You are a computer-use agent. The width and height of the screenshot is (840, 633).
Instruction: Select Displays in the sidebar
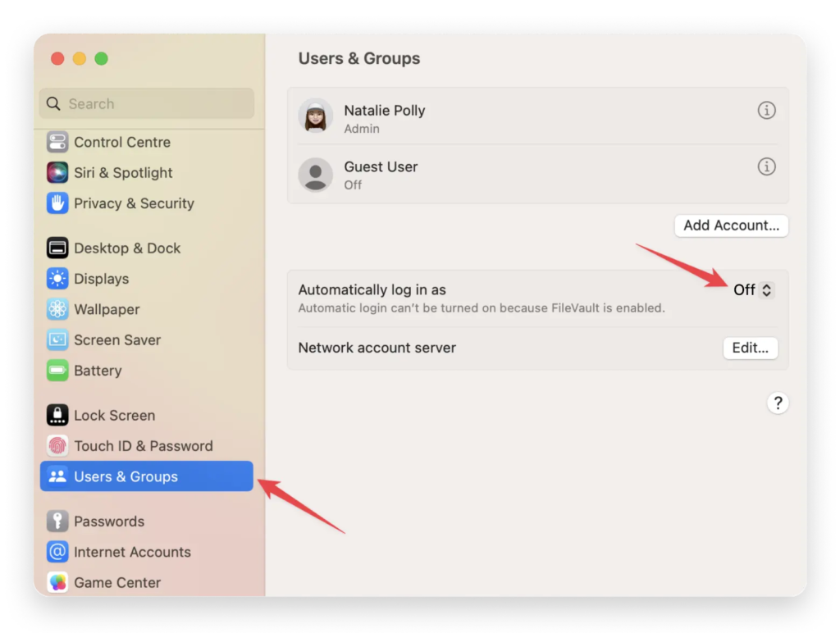click(146, 279)
